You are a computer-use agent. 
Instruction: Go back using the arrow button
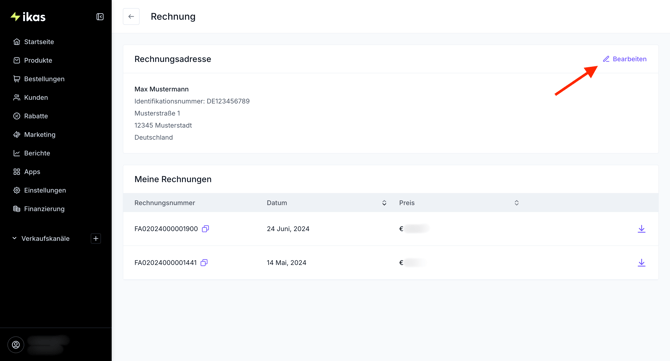(x=131, y=17)
